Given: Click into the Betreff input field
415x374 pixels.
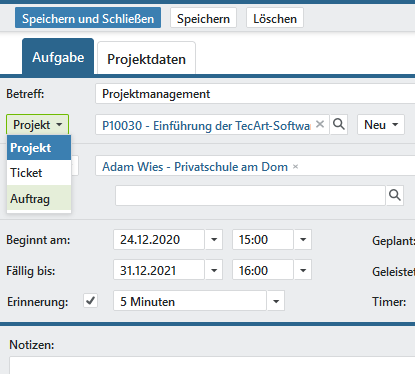Looking at the screenshot, I should [255, 94].
